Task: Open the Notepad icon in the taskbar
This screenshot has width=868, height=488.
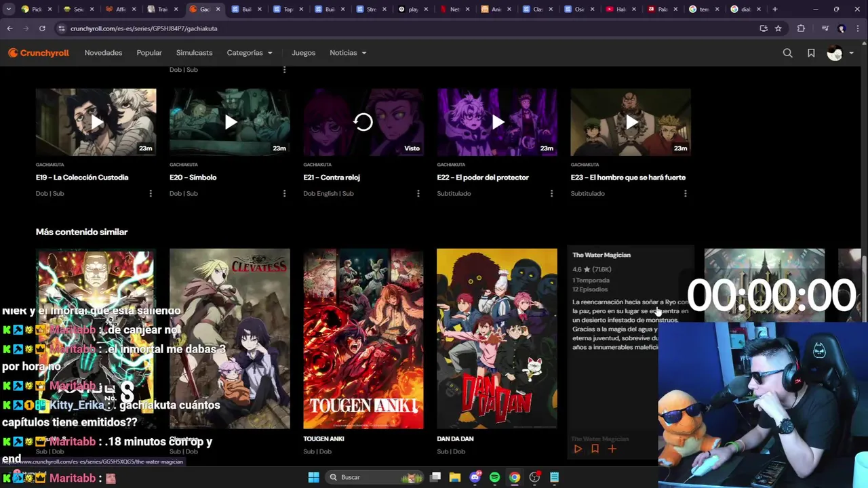Action: (554, 477)
